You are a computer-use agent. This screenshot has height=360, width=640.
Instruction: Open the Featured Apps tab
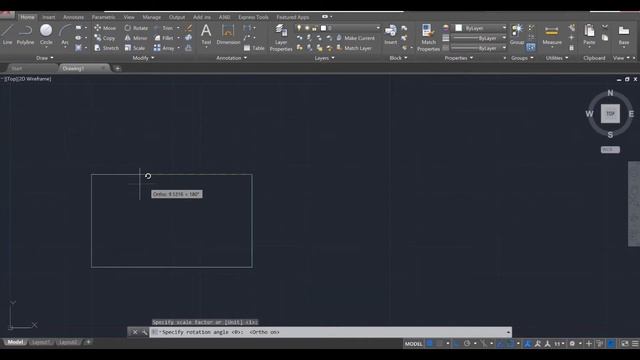coord(293,17)
